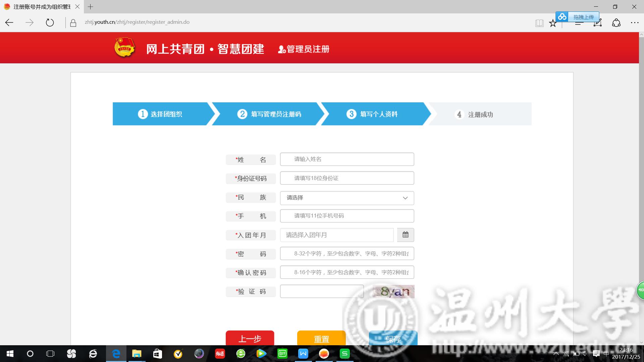This screenshot has height=362, width=644.
Task: Focus the 身份证号码 ID number field
Action: (x=347, y=178)
